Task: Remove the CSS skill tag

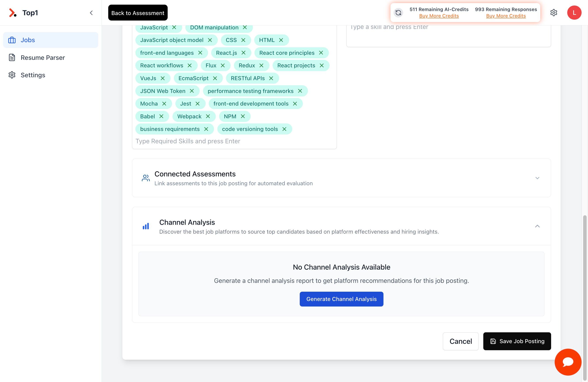Action: coord(243,40)
